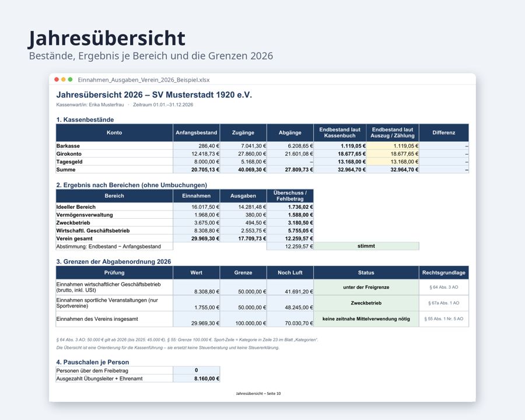This screenshot has width=525, height=420.
Task: Click the Endbestand laut Kassenbuch header
Action: click(340, 132)
